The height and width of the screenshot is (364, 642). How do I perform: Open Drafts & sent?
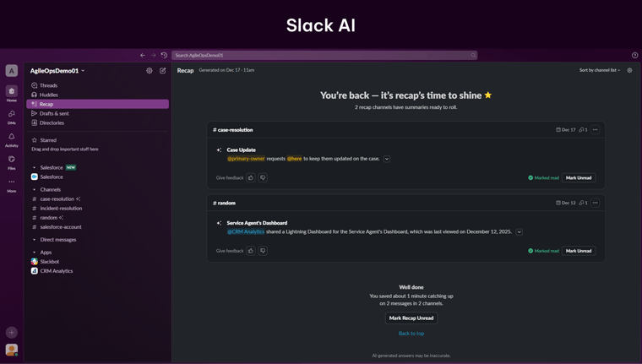(x=97, y=113)
